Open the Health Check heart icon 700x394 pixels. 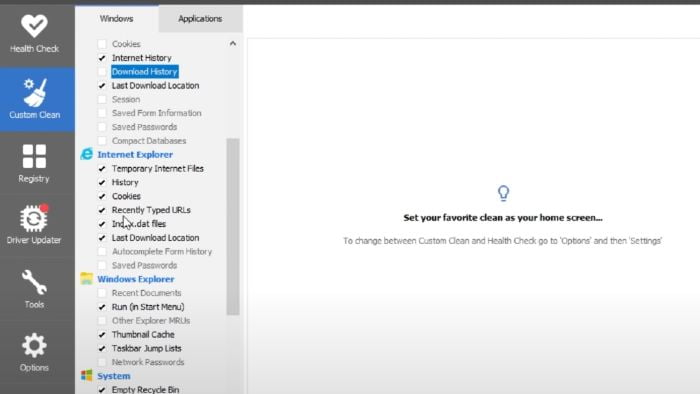pos(34,26)
